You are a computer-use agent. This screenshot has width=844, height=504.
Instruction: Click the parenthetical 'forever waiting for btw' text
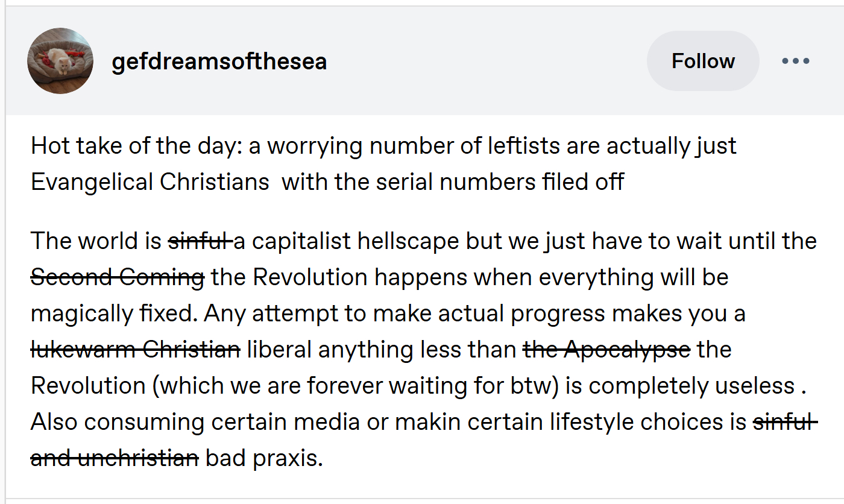(x=403, y=386)
